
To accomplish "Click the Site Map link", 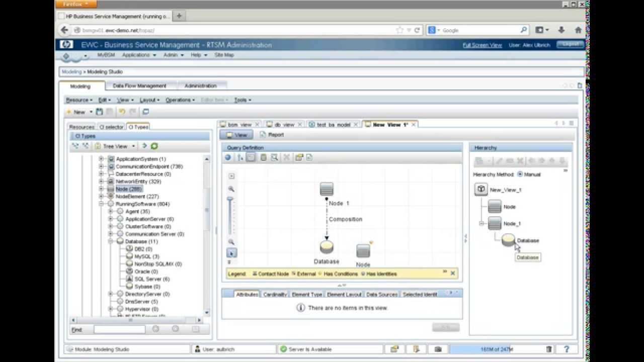I will 224,55.
